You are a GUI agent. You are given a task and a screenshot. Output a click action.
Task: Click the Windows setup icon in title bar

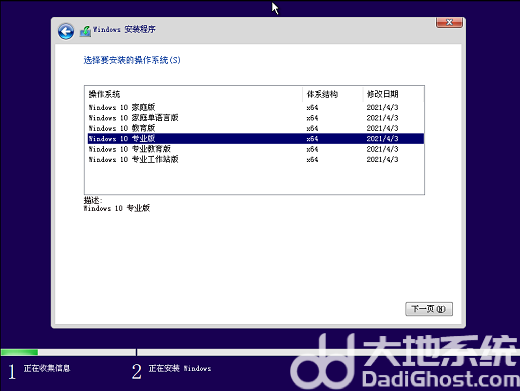coord(85,31)
